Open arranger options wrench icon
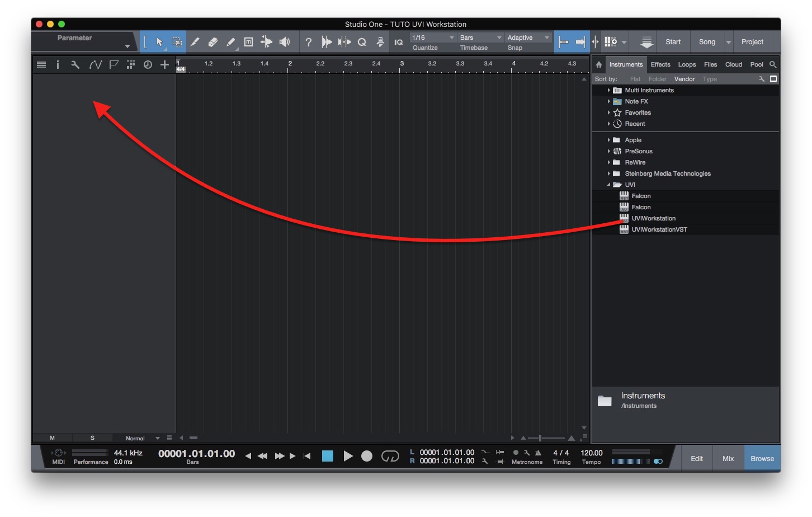812x517 pixels. pyautogui.click(x=75, y=65)
